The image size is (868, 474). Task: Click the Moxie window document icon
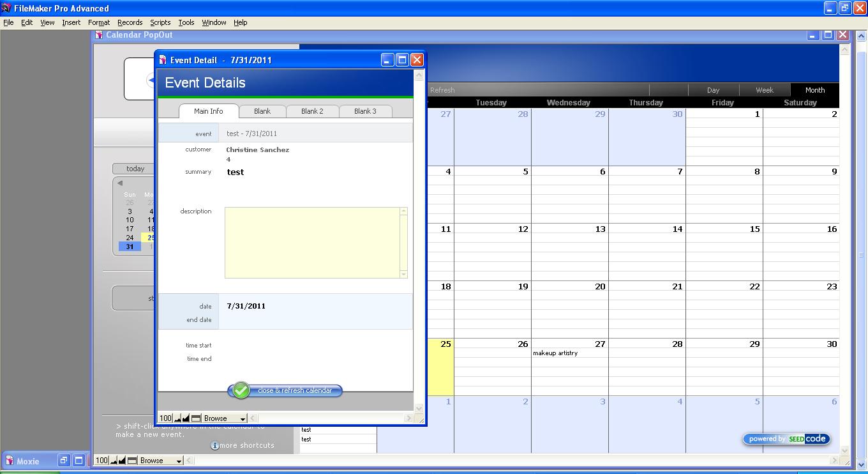point(10,461)
